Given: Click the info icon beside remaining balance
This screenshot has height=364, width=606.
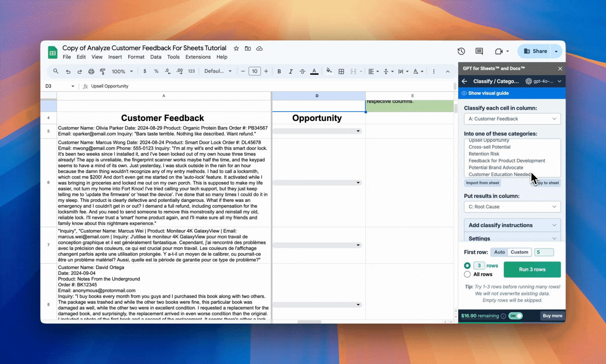Looking at the screenshot, I should pyautogui.click(x=503, y=316).
